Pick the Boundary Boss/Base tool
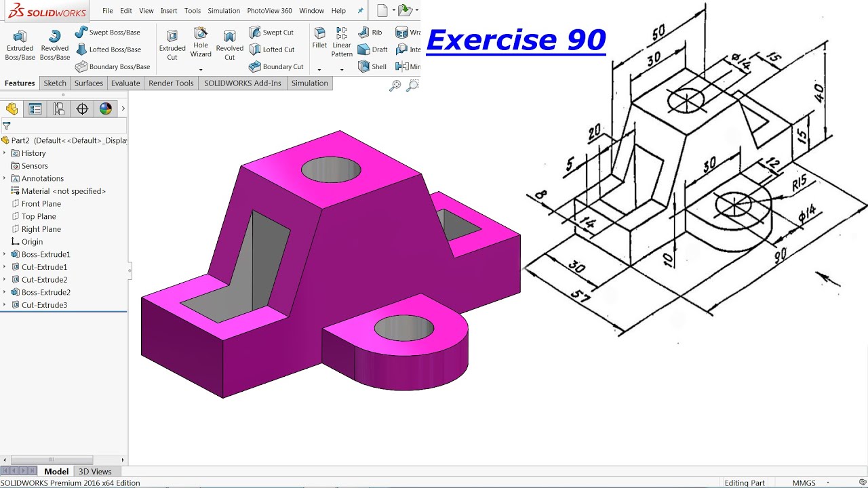The image size is (868, 488). pyautogui.click(x=113, y=66)
